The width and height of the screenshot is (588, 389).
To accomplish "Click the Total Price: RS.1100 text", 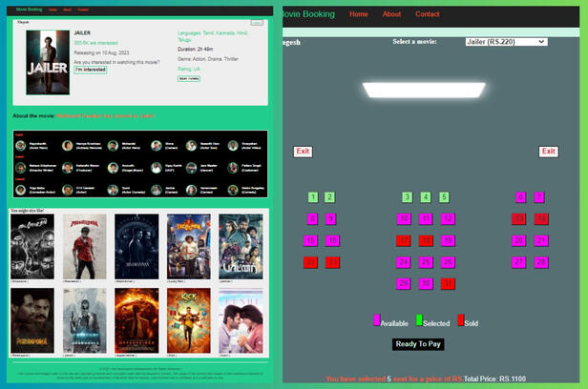I will pyautogui.click(x=494, y=379).
